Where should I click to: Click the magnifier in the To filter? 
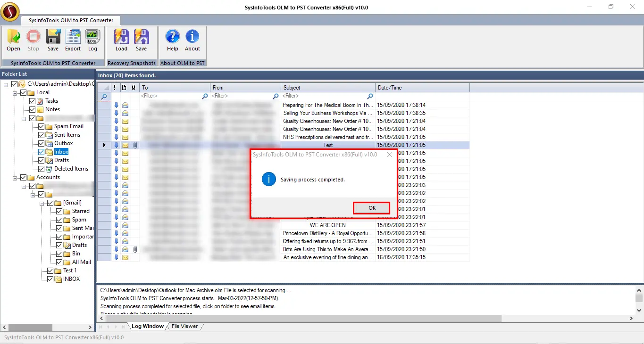205,96
